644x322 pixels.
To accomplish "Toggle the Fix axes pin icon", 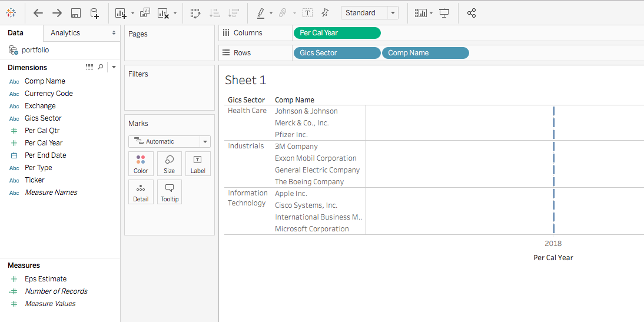I will pyautogui.click(x=324, y=13).
